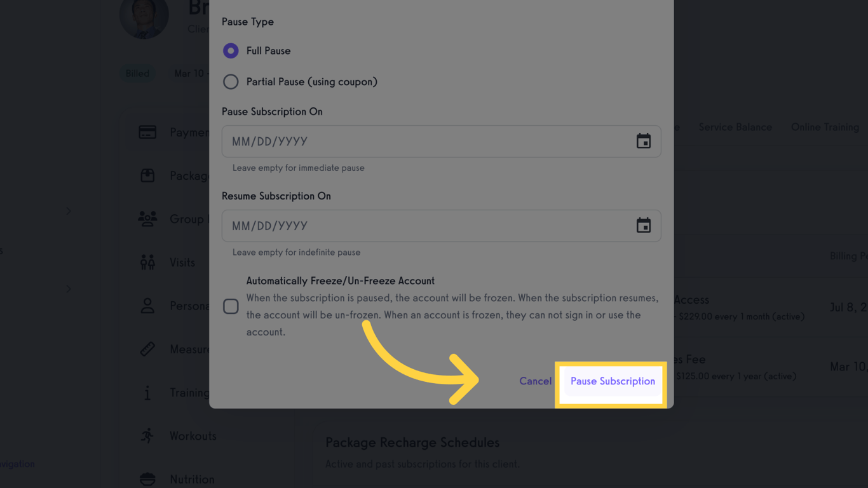868x488 pixels.
Task: Click the Training info icon
Action: 147,393
